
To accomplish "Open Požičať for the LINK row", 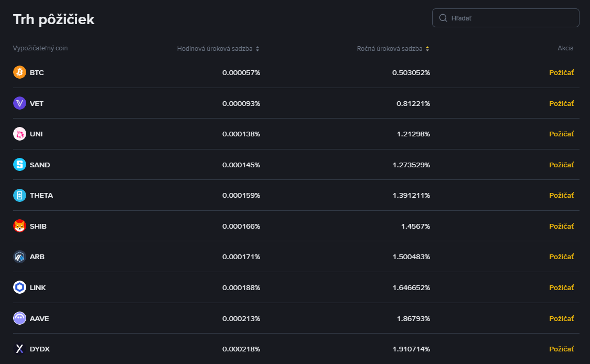I will [561, 287].
